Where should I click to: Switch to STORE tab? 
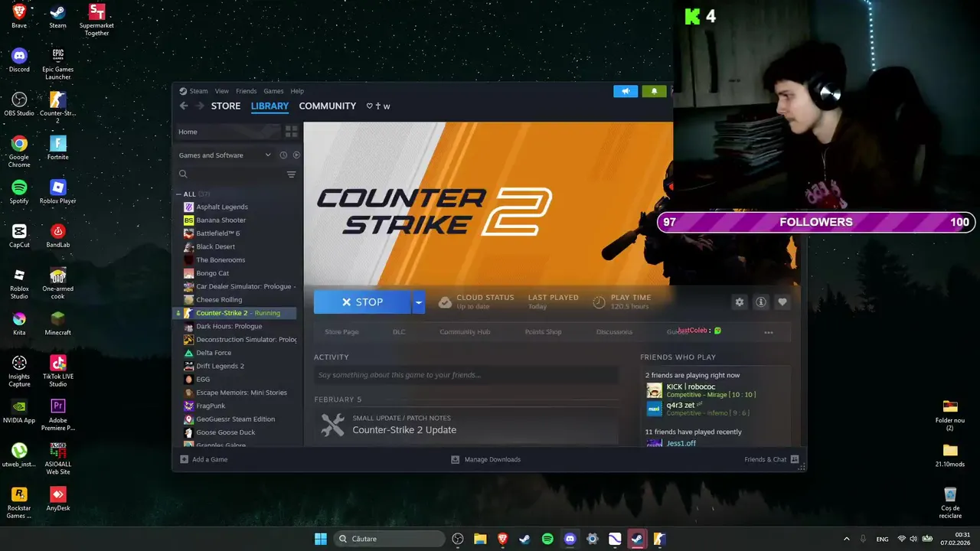tap(226, 106)
